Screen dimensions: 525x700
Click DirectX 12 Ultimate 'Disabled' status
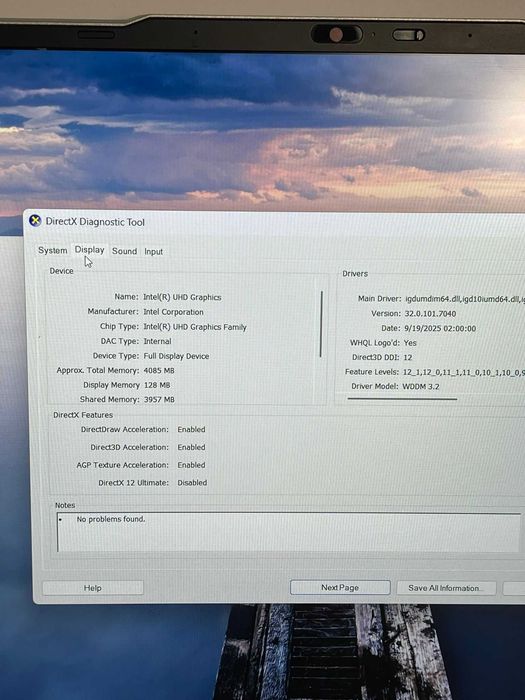pos(192,483)
